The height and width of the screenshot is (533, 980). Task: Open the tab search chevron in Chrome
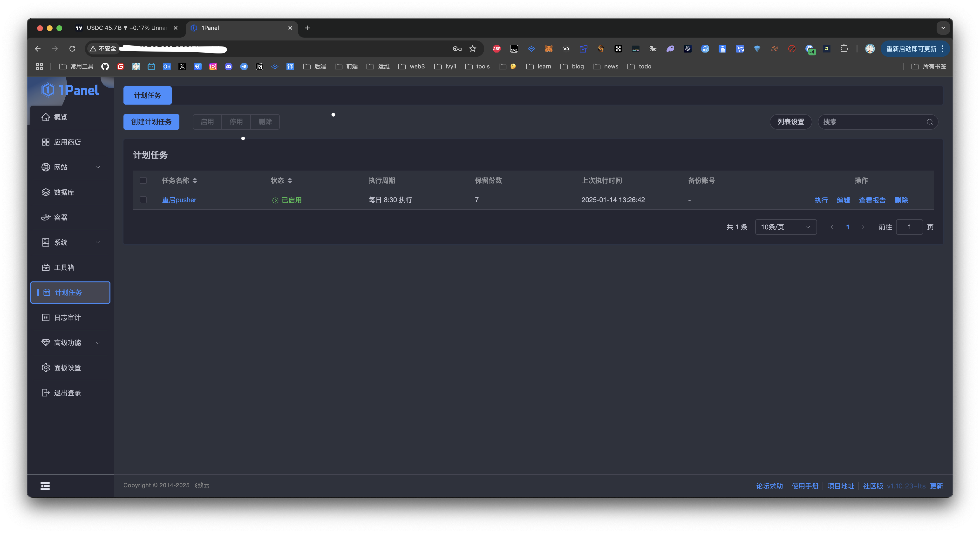[943, 28]
